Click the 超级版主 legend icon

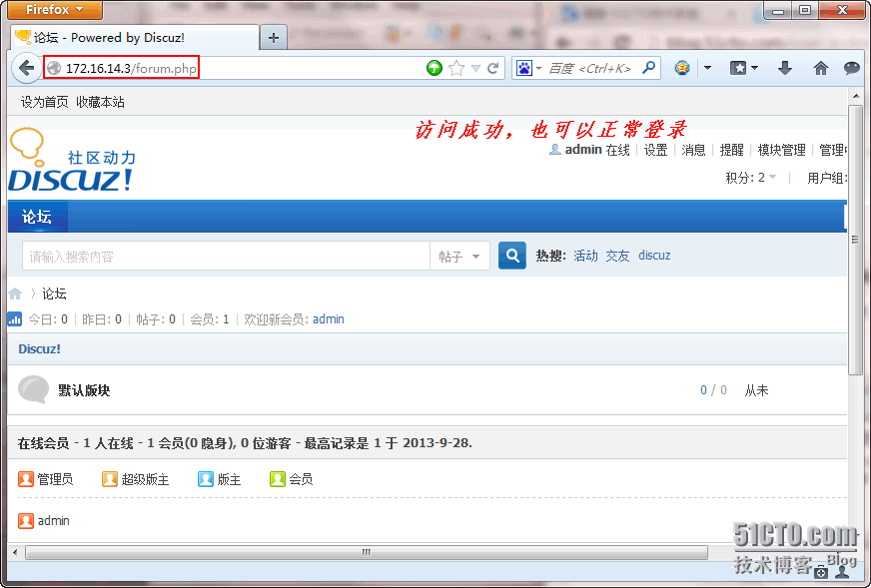(x=110, y=478)
